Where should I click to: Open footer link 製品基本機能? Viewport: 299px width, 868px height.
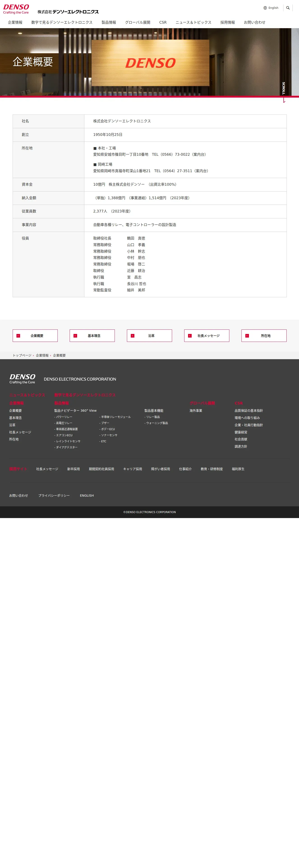[154, 410]
